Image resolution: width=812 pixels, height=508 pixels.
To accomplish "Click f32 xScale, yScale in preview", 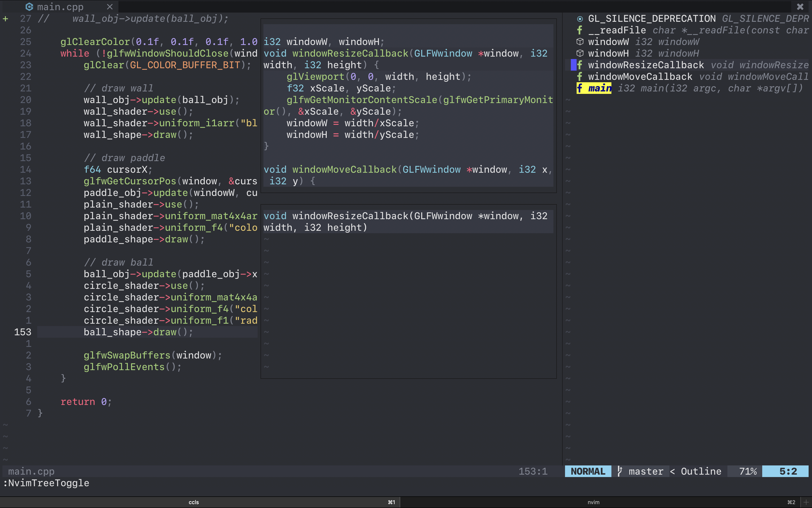I will [341, 88].
